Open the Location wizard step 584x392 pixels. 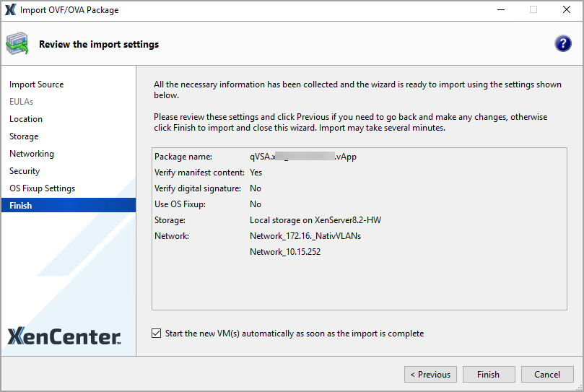pyautogui.click(x=26, y=119)
